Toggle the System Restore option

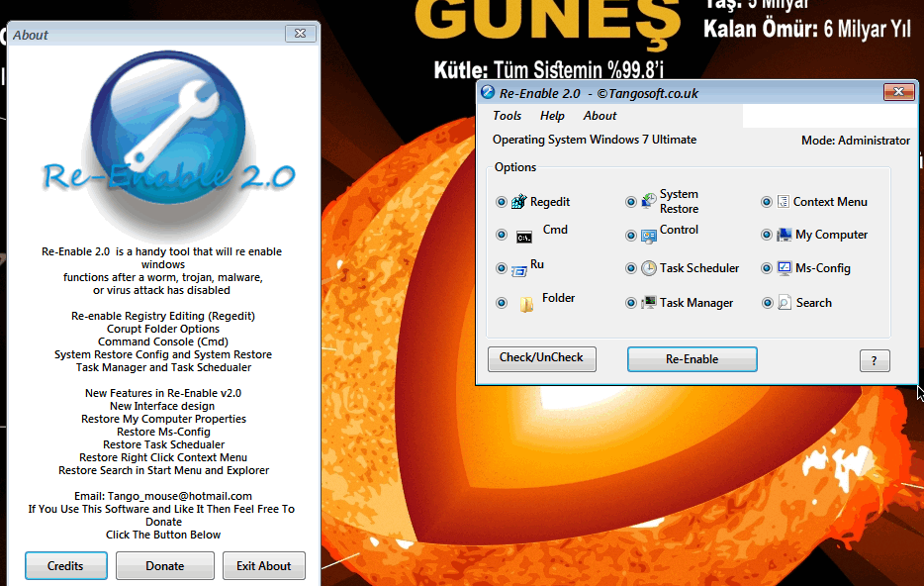click(630, 202)
